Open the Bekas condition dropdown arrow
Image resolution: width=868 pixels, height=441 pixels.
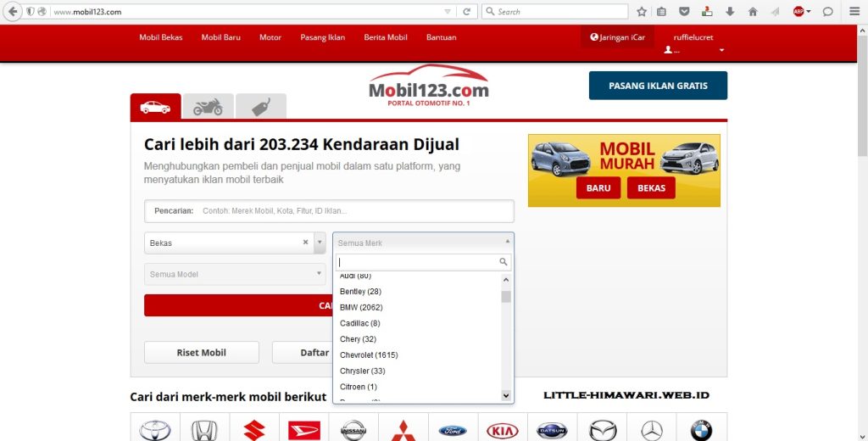click(320, 243)
